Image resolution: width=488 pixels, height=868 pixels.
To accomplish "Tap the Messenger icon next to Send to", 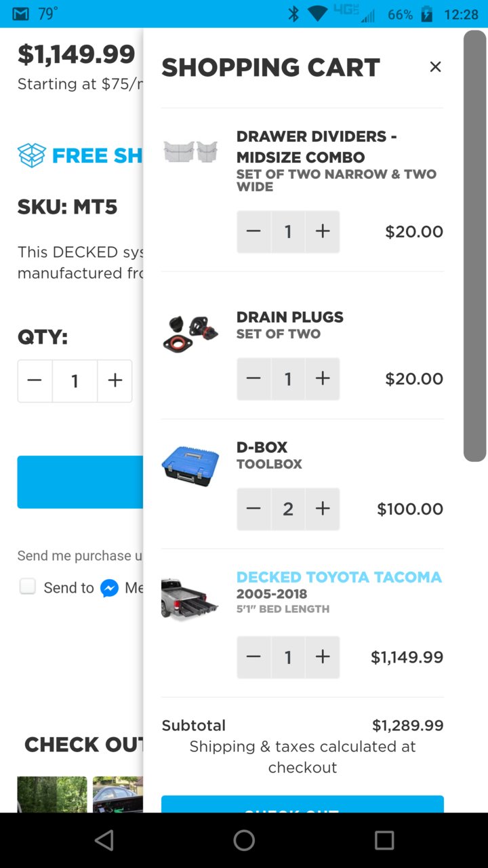I will tap(109, 588).
